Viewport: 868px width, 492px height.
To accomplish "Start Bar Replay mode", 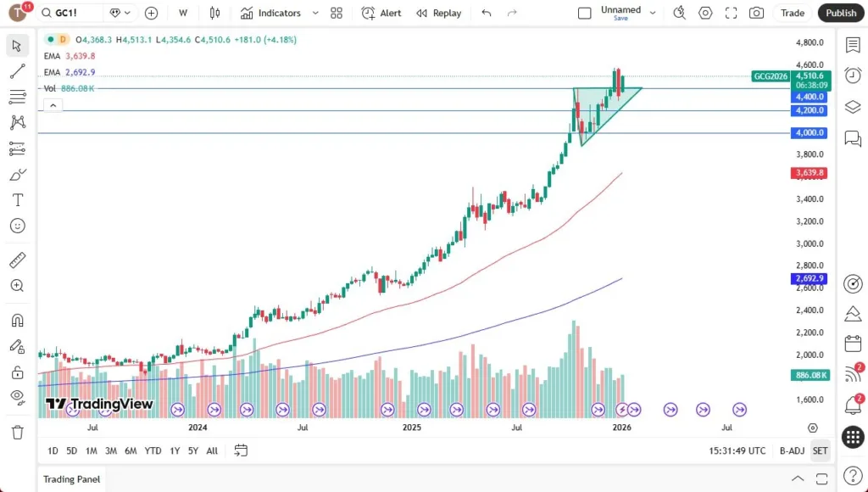I will pyautogui.click(x=438, y=13).
